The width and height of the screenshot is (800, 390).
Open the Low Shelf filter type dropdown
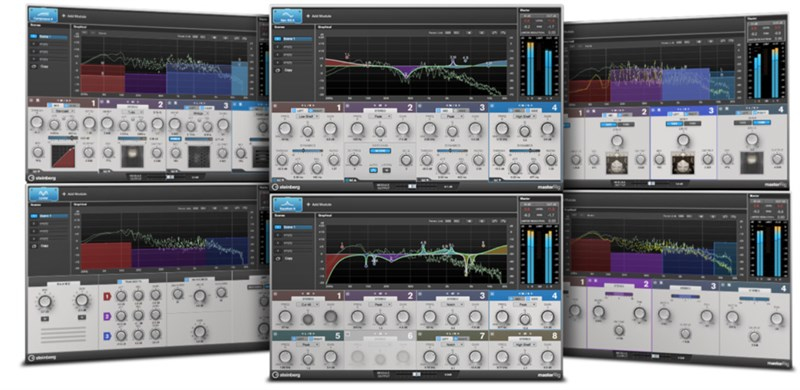tap(309, 116)
